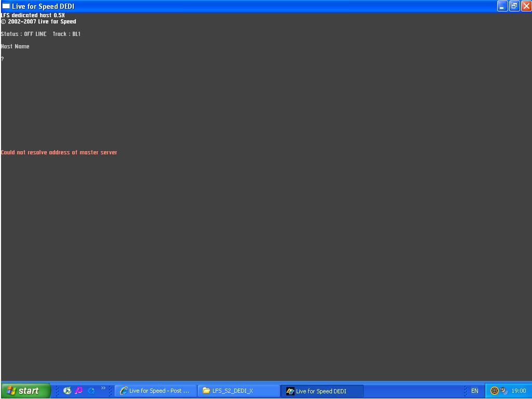Open the Windows start menu
Viewport: 532px width, 399px height.
(x=26, y=391)
